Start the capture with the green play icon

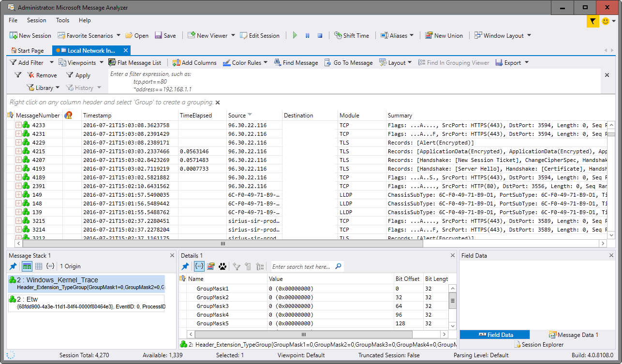295,35
